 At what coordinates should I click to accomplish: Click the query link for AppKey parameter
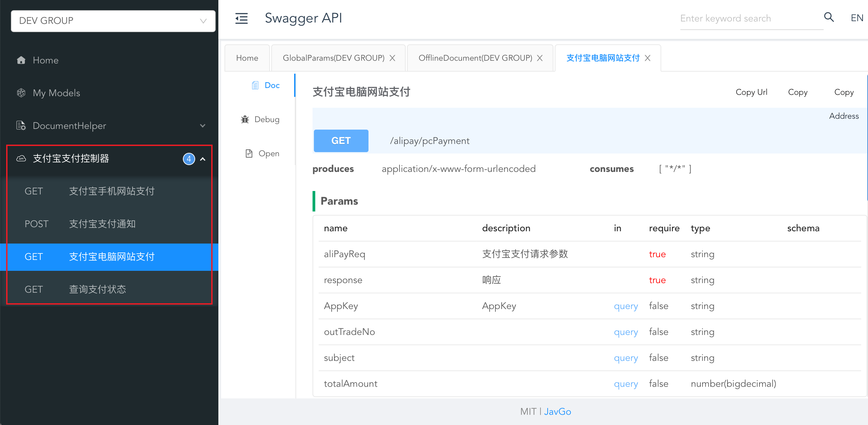tap(626, 306)
